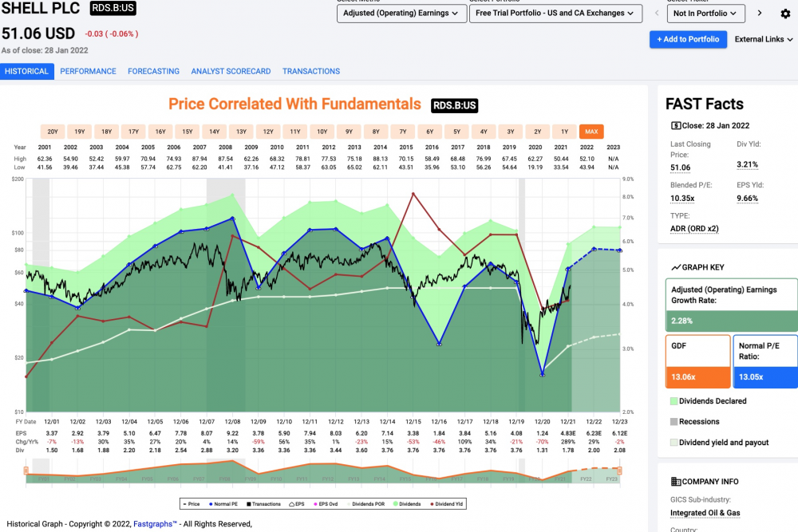
Task: Click Adjusted Earnings Growth Rate 2.28% box
Action: click(x=731, y=305)
